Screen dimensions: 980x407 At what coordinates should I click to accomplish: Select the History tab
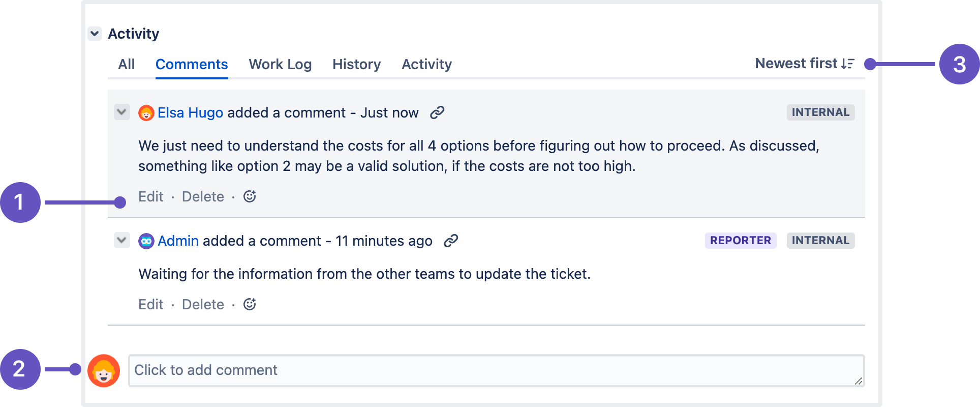[356, 65]
